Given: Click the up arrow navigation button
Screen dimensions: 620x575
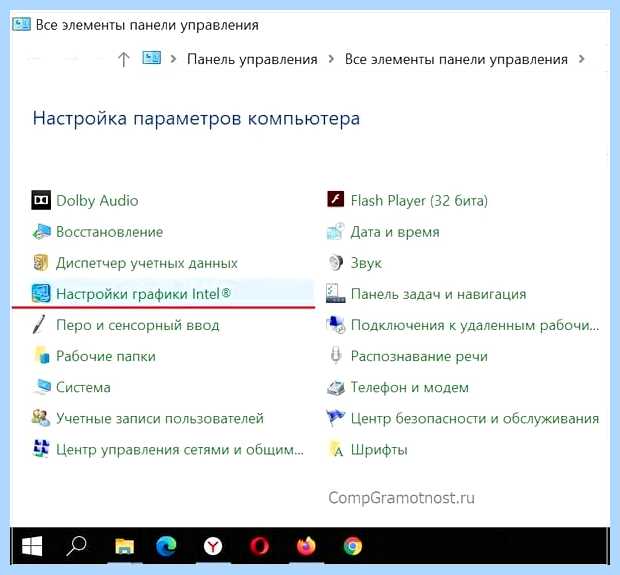Looking at the screenshot, I should 124,59.
